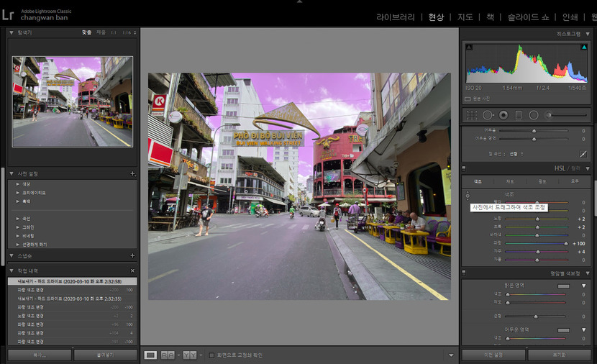Image resolution: width=597 pixels, height=364 pixels.
Task: Collapse the HSL / Color panel
Action: point(588,168)
